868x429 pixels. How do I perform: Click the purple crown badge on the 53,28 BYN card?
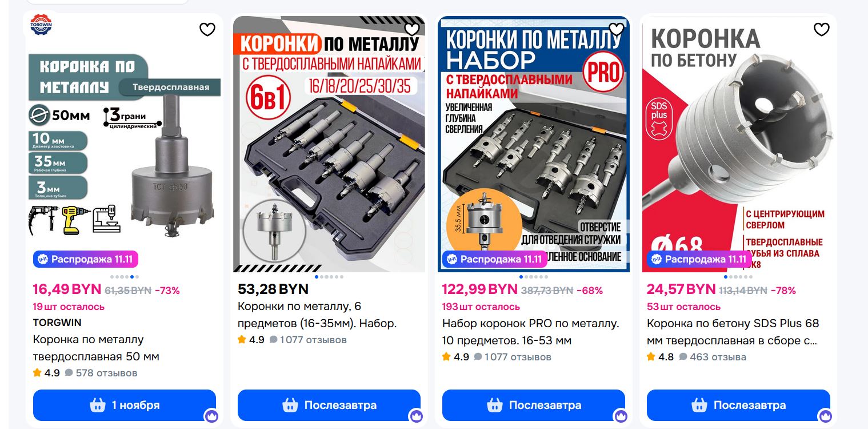click(417, 416)
